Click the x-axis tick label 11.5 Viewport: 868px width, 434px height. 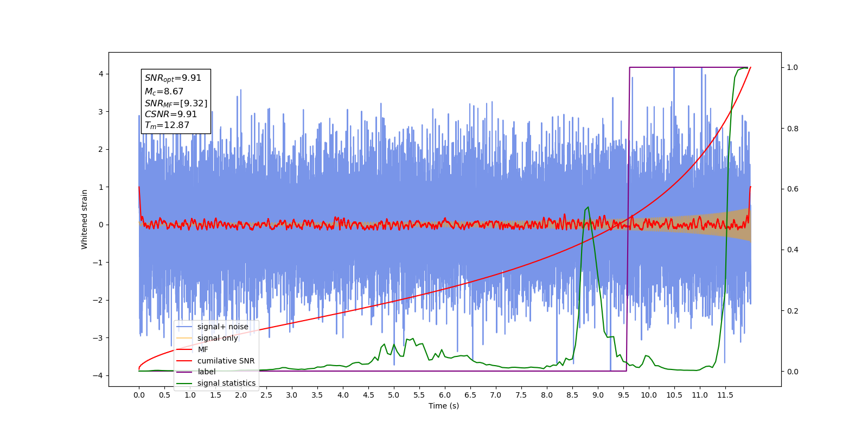point(725,395)
